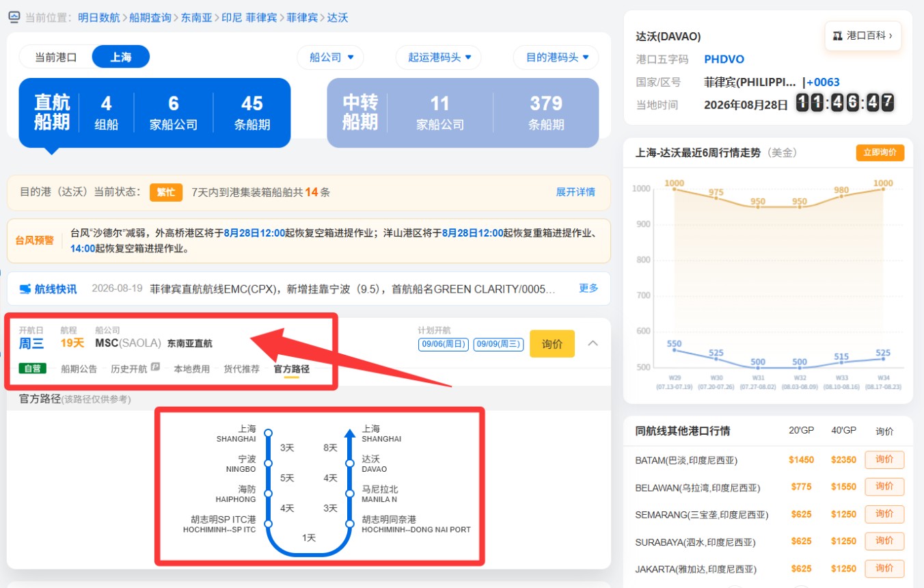Switch to the 中转船期 transshipment panel

click(463, 113)
